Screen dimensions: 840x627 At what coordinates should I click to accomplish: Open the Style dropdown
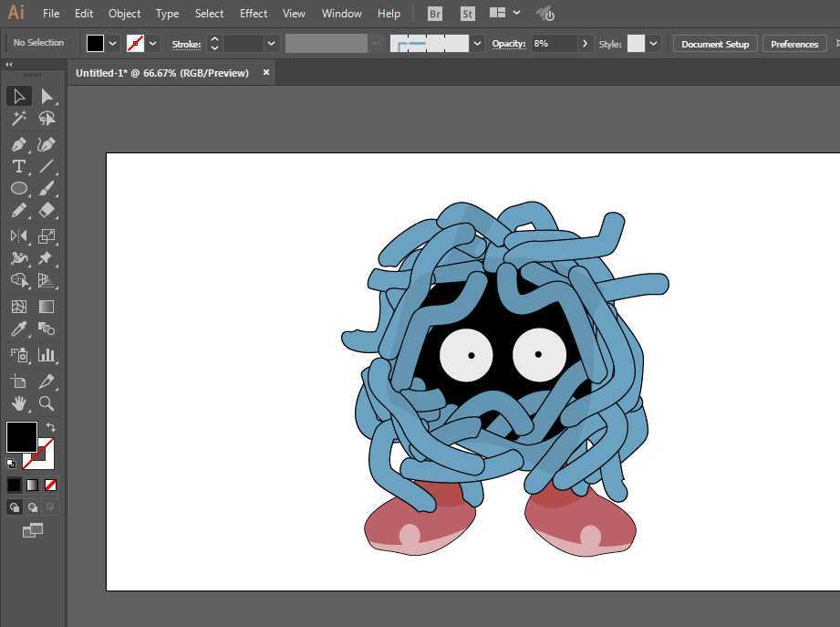pyautogui.click(x=653, y=44)
